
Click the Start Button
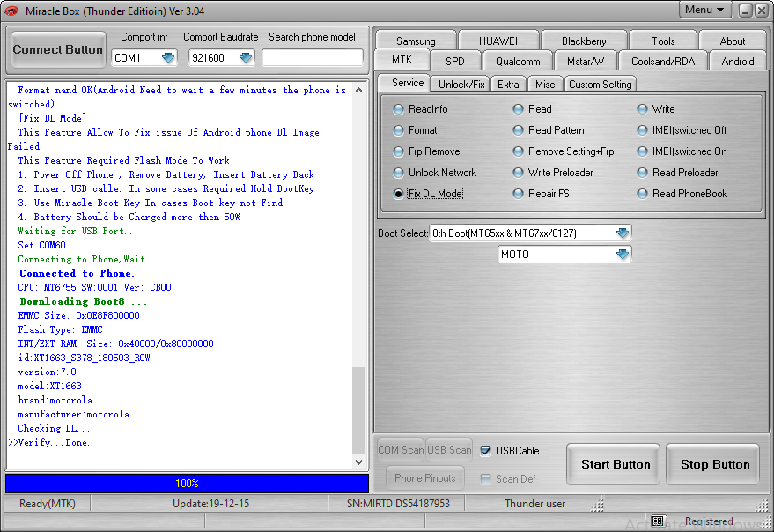click(x=614, y=464)
